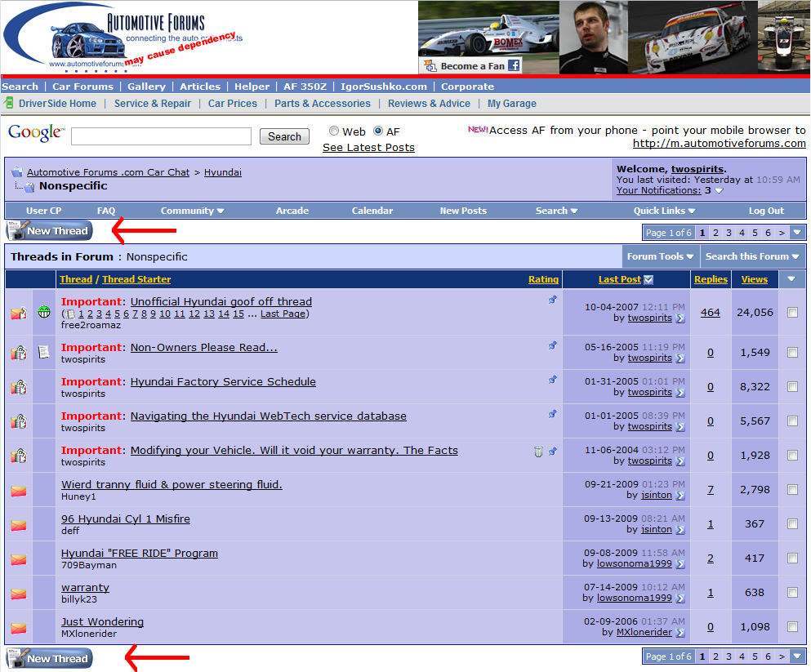Image resolution: width=811 pixels, height=672 pixels.
Task: Tick checkbox for Hyundai Factory Service Schedule
Action: point(791,387)
